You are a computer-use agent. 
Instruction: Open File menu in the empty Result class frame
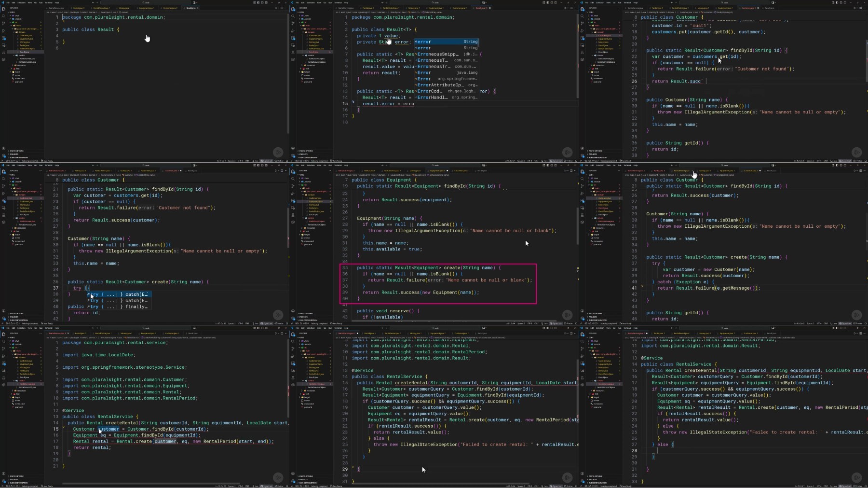click(8, 2)
